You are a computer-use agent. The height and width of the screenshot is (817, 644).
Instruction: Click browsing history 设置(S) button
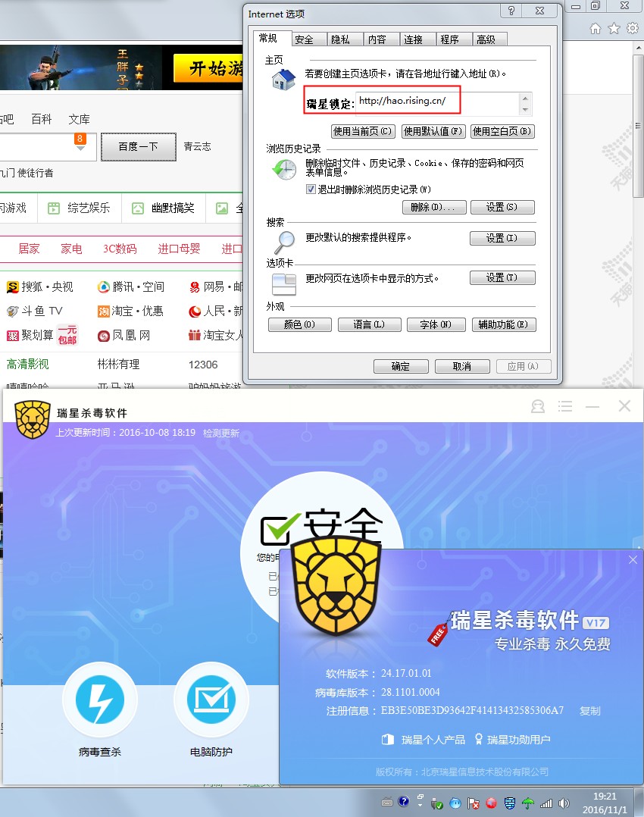click(x=502, y=208)
